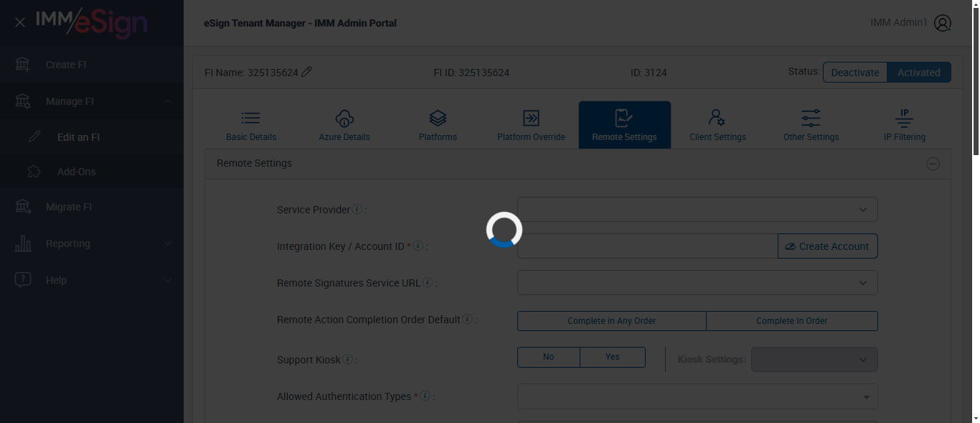Set FI status to Deactivate
This screenshot has height=423, width=980.
[855, 73]
